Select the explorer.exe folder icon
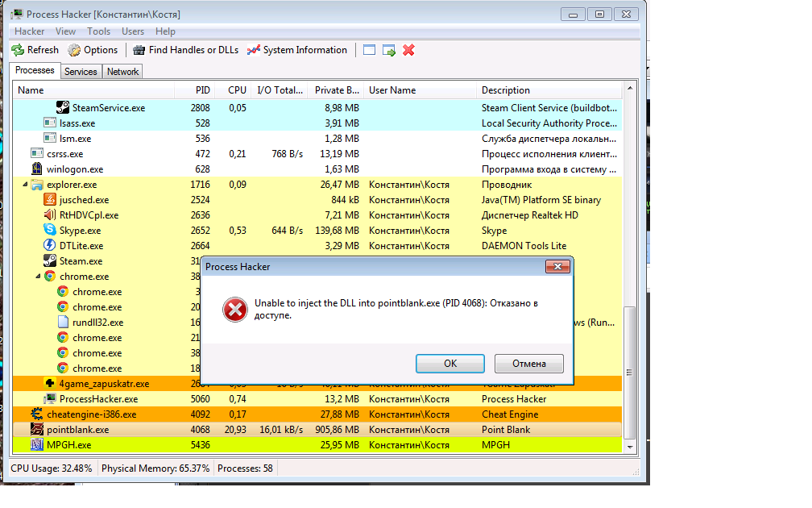 [37, 185]
